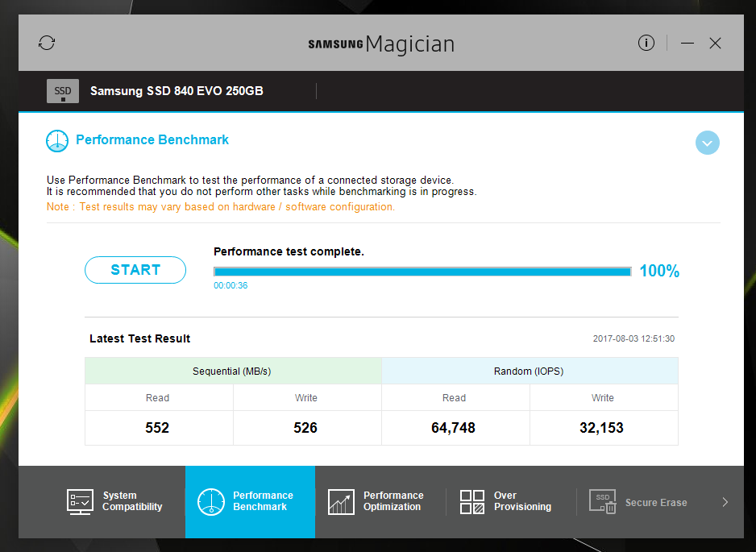The height and width of the screenshot is (552, 756).
Task: Click the benchmark progress bar
Action: pos(422,272)
